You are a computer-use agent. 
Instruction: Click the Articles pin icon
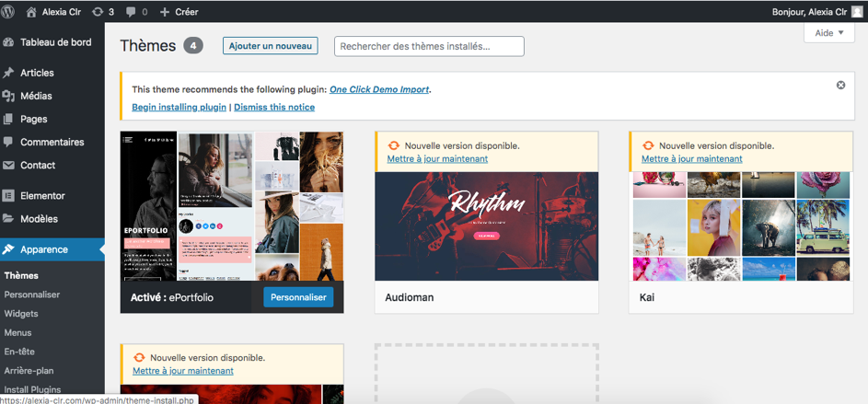click(x=8, y=73)
